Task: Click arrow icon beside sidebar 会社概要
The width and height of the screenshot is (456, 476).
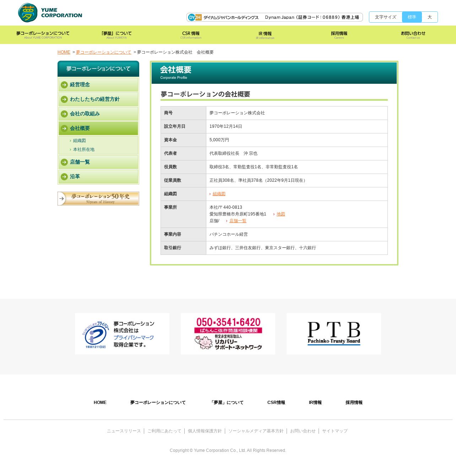Action: point(64,128)
